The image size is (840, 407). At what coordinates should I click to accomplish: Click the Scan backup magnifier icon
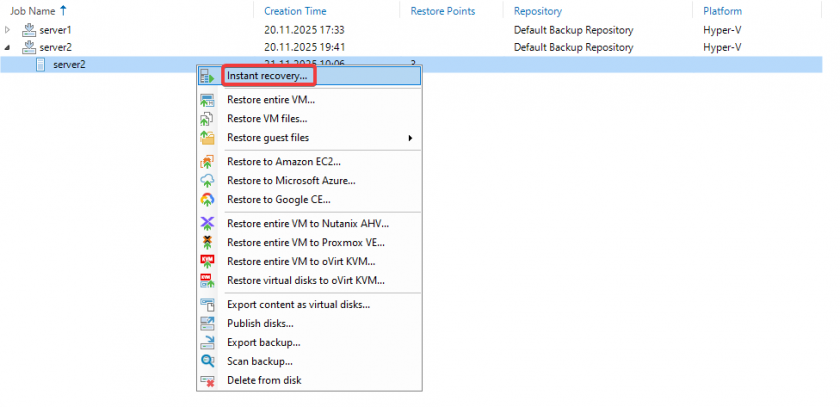tap(207, 361)
